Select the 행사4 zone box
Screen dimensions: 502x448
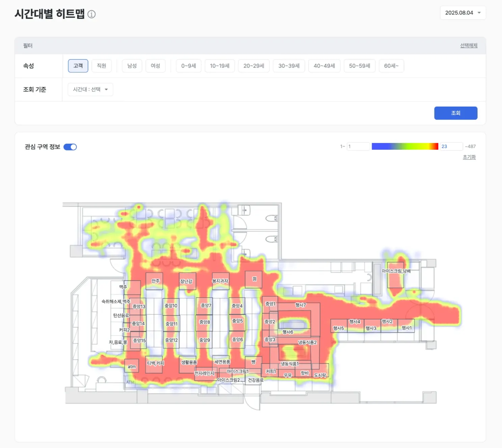click(x=356, y=326)
